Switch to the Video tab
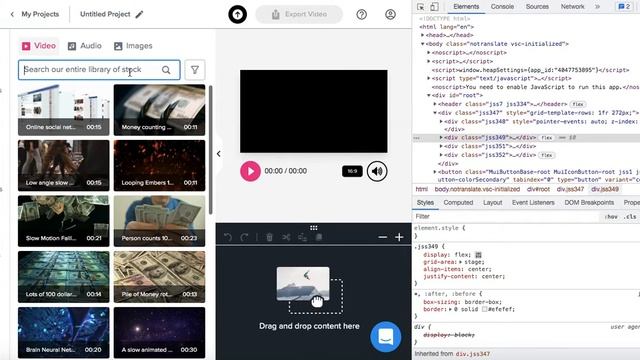This screenshot has width=640, height=360. tap(39, 46)
